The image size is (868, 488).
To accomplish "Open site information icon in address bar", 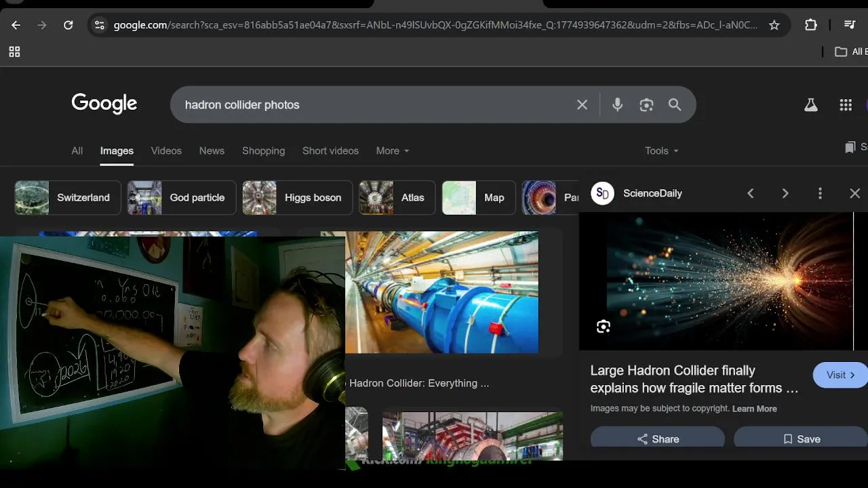I will point(100,25).
